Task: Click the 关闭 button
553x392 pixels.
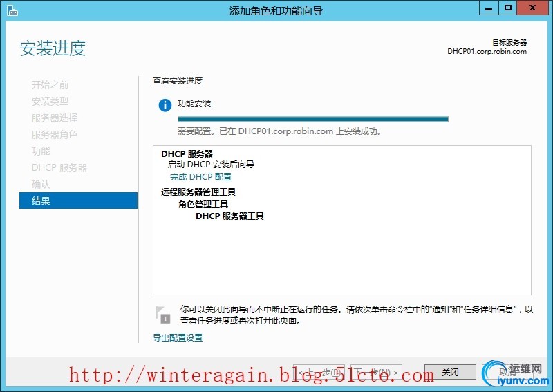Action: [450, 372]
